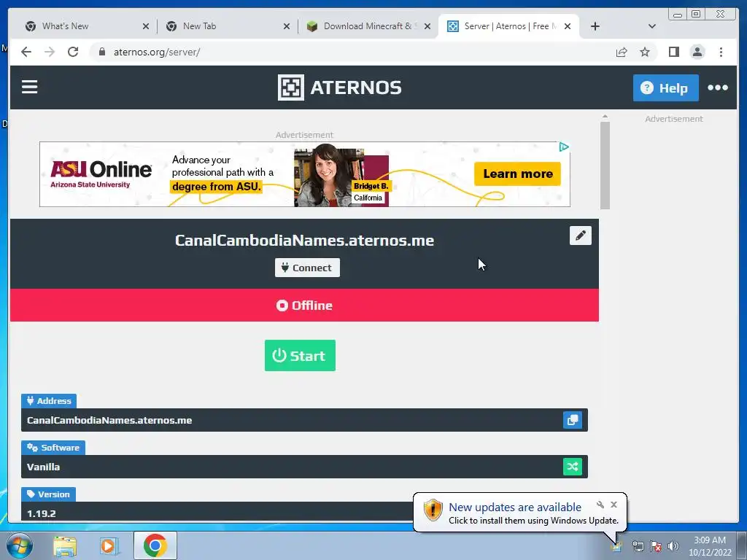Change the Vanilla software with shuffle icon
This screenshot has width=747, height=560.
[x=572, y=467]
